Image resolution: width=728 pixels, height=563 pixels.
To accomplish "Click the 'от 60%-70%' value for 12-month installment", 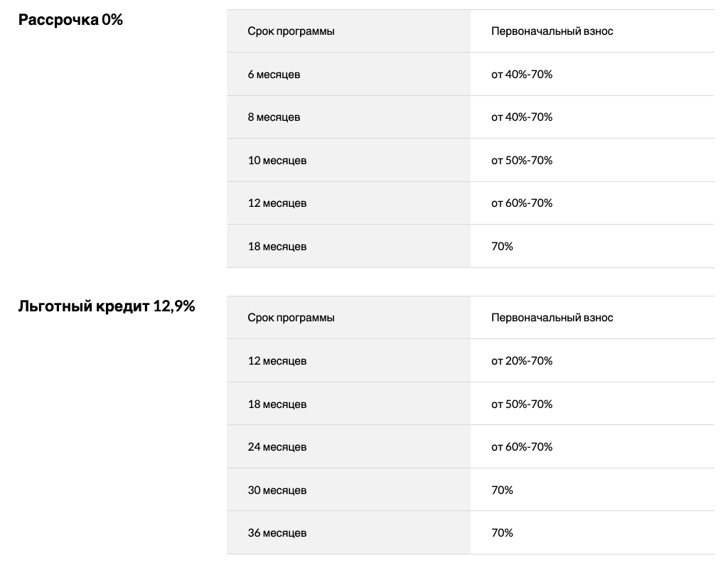I will point(522,203).
